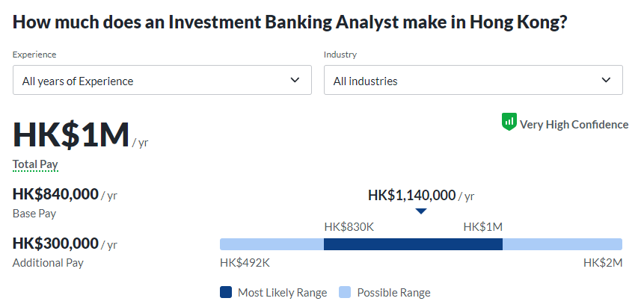Screen dimensions: 644x307
Task: Click the Possible Range legend swatch
Action: tap(345, 292)
